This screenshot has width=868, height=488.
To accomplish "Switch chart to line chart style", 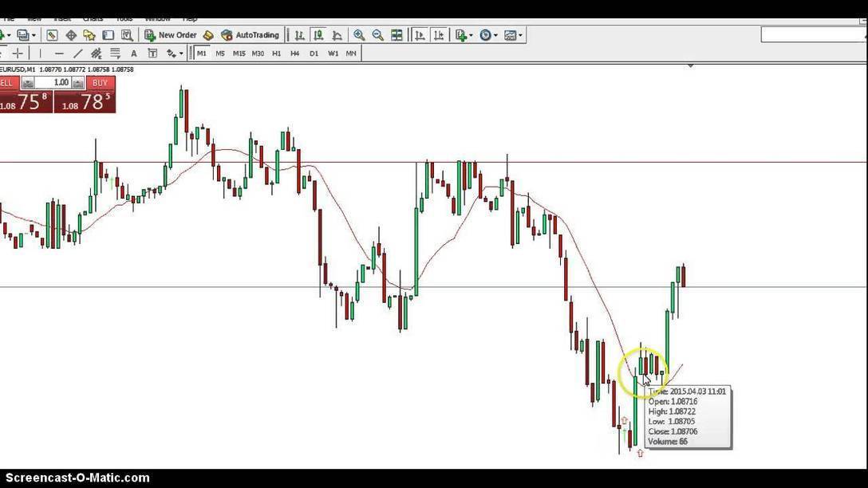I will 337,35.
